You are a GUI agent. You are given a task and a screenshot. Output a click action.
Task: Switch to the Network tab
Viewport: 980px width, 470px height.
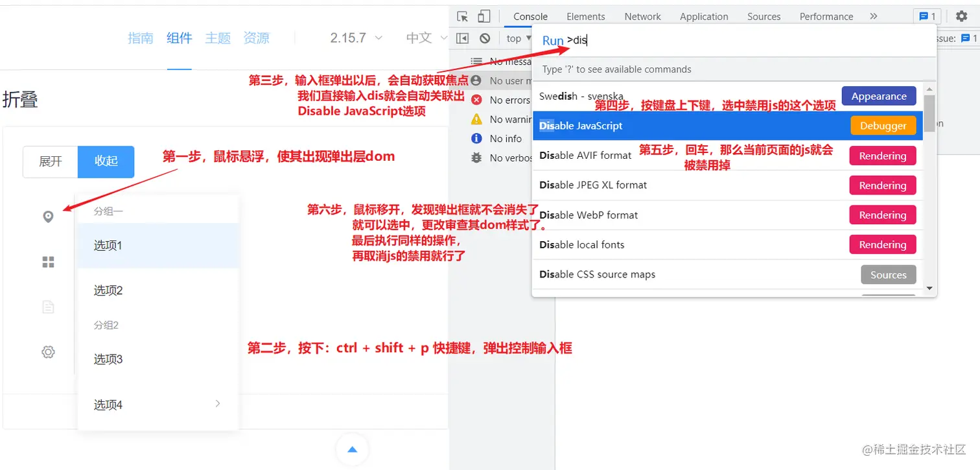(x=642, y=17)
